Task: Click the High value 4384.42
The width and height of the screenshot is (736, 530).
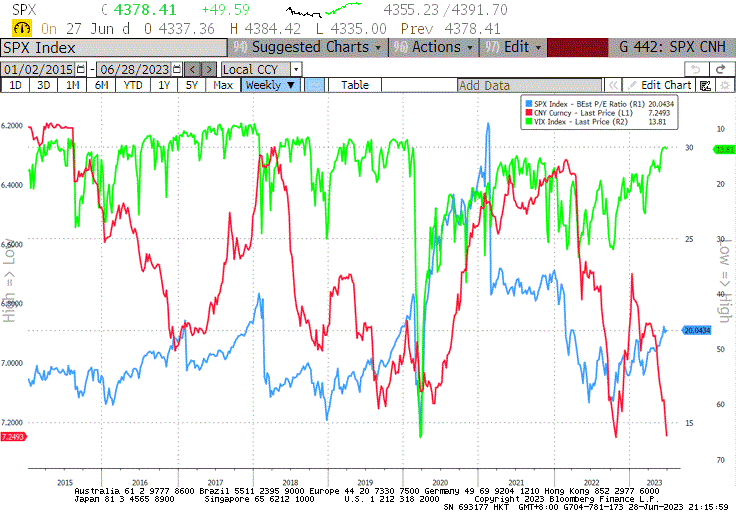Action: point(273,29)
